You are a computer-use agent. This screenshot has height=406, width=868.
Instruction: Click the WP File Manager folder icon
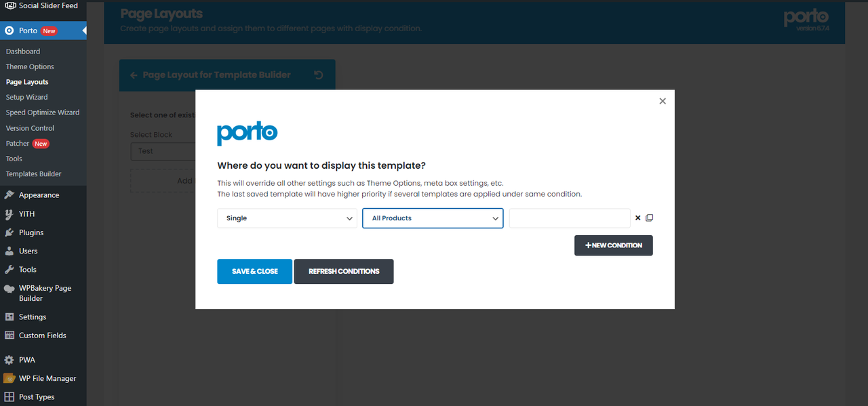[x=9, y=378]
